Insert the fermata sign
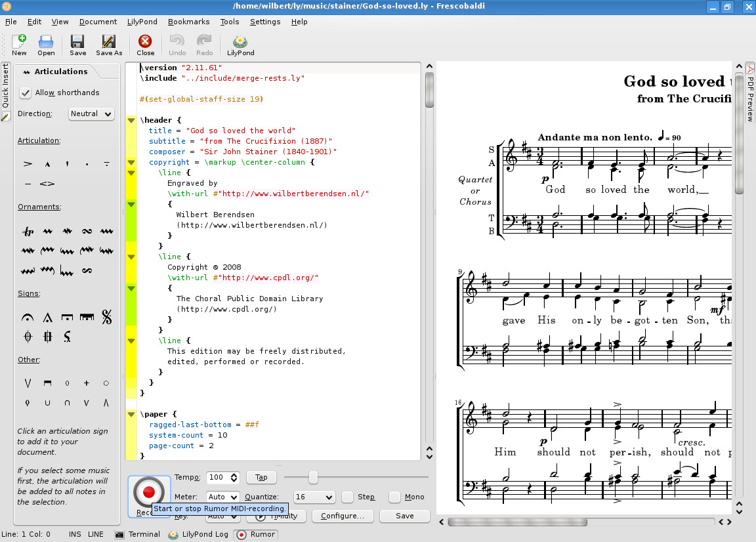 click(x=28, y=317)
